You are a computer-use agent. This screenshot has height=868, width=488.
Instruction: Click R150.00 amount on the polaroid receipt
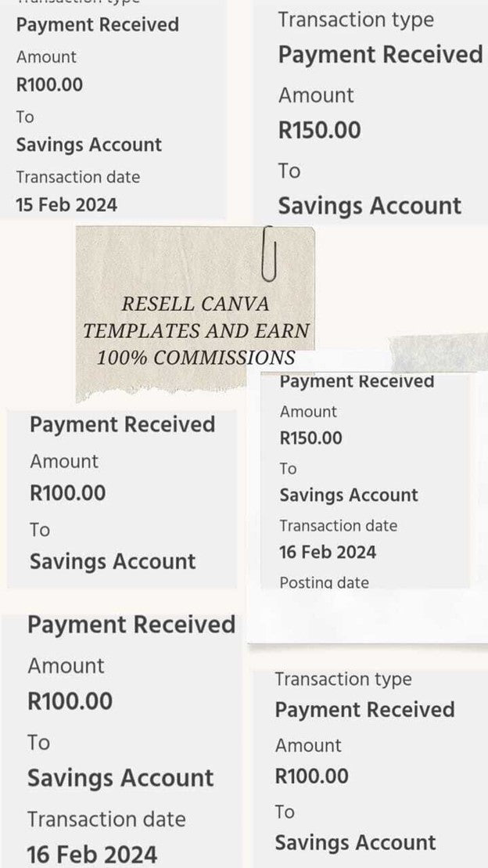[311, 438]
